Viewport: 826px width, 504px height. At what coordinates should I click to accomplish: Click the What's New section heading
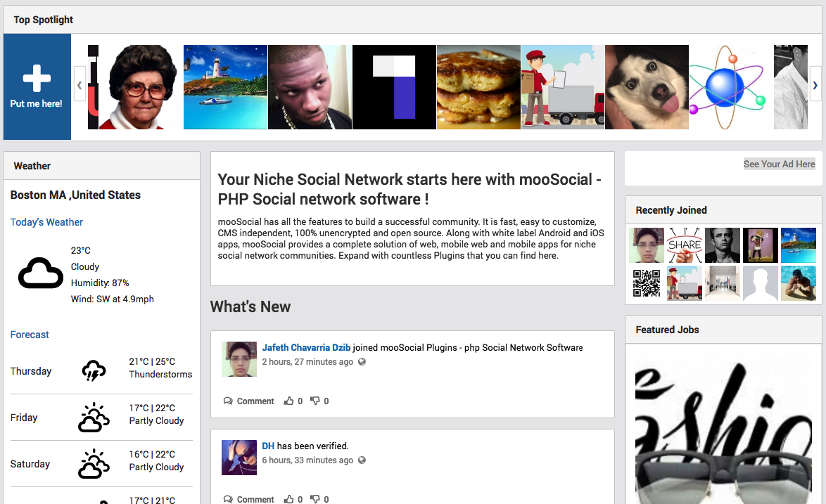pos(250,306)
